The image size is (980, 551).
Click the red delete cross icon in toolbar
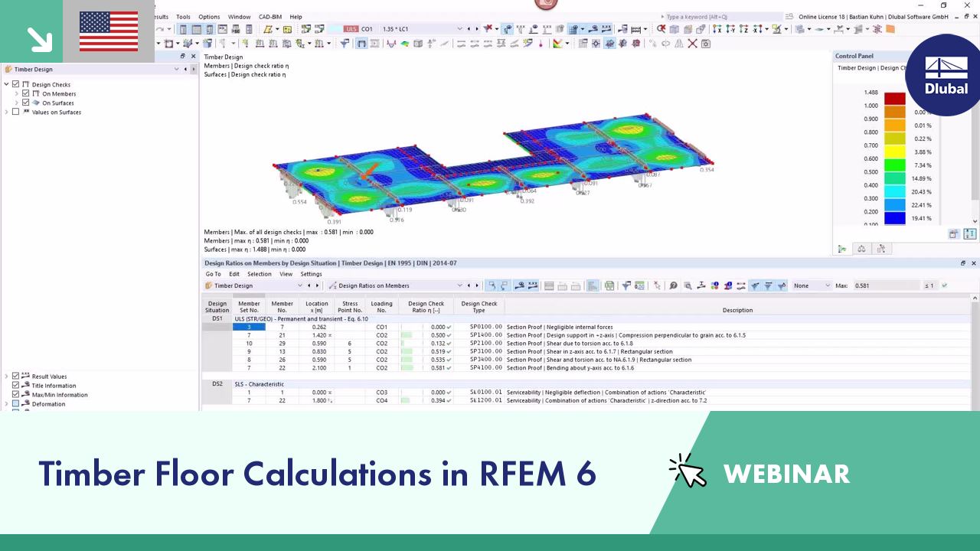click(x=691, y=44)
